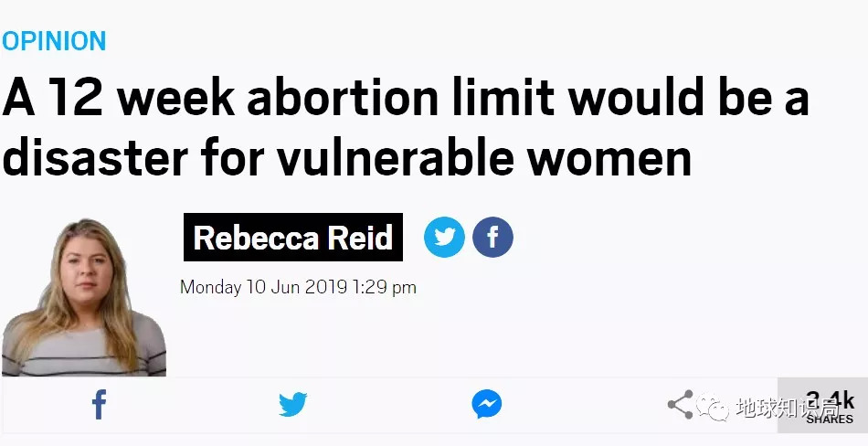This screenshot has width=868, height=446.
Task: Click the 地球知识局 watermark text
Action: click(x=786, y=408)
